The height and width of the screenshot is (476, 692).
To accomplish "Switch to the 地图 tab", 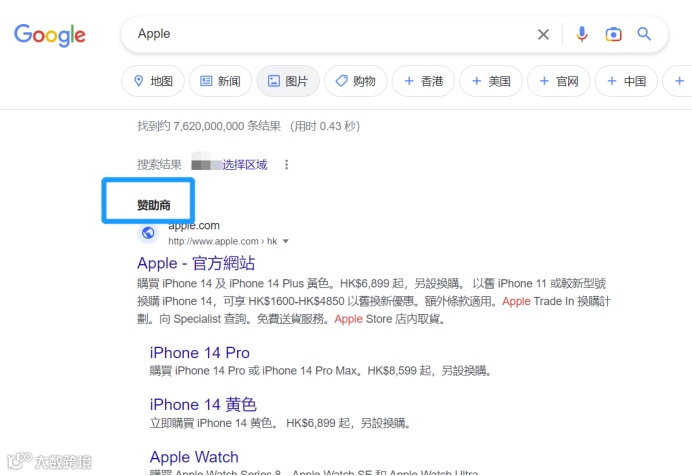I will pyautogui.click(x=153, y=81).
